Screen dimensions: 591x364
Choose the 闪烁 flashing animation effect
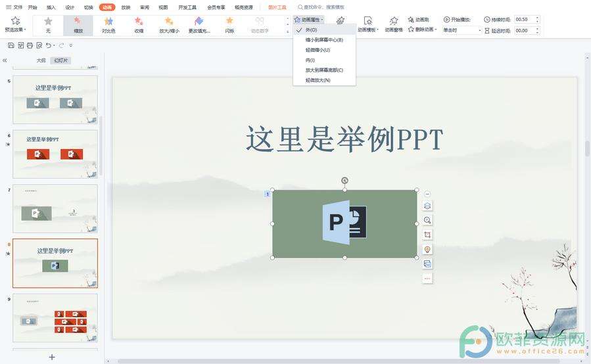pyautogui.click(x=229, y=25)
